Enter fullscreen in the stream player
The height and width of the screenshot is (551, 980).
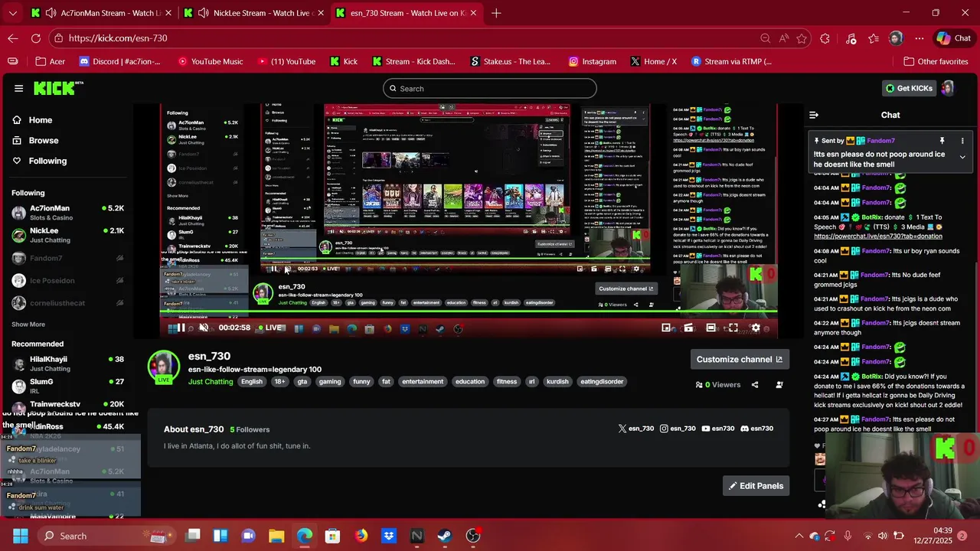(733, 328)
